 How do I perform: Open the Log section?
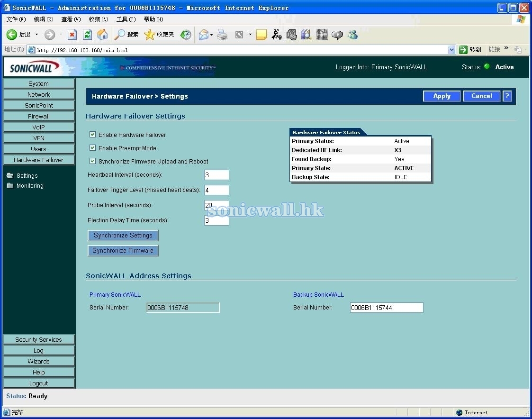(39, 350)
